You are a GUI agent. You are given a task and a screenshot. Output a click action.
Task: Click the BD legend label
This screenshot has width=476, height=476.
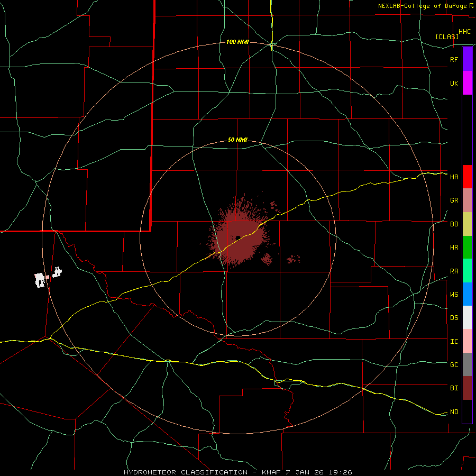tap(454, 224)
